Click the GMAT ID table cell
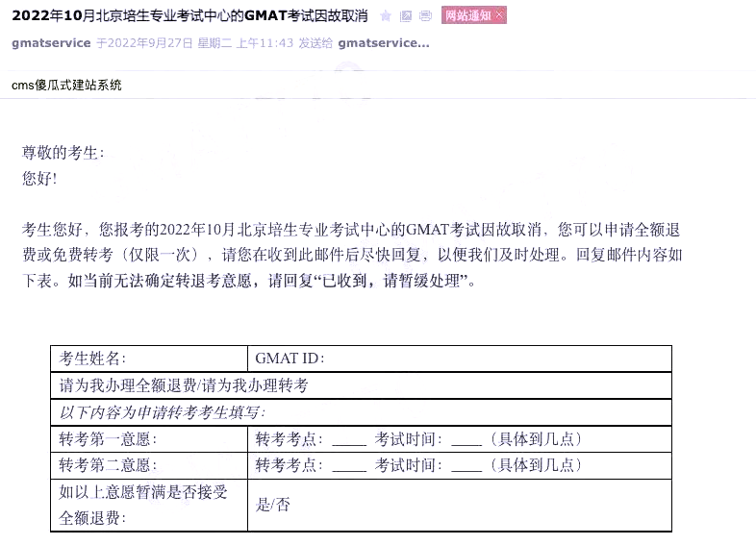This screenshot has height=545, width=756. [460, 359]
